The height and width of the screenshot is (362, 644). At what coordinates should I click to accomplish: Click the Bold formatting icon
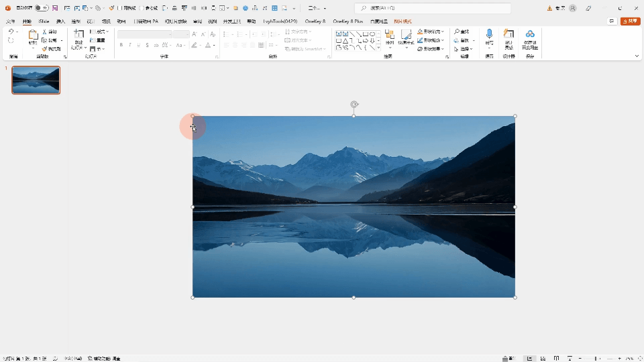point(121,45)
